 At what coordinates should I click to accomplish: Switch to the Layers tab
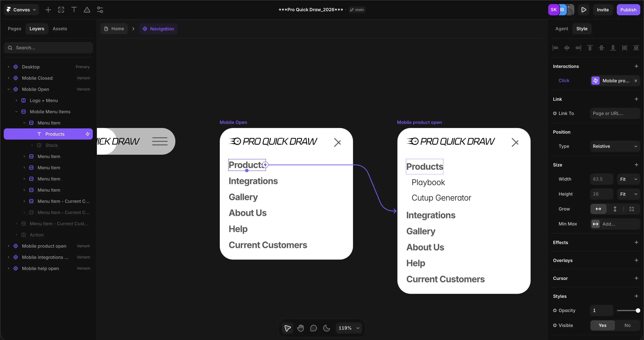point(37,29)
